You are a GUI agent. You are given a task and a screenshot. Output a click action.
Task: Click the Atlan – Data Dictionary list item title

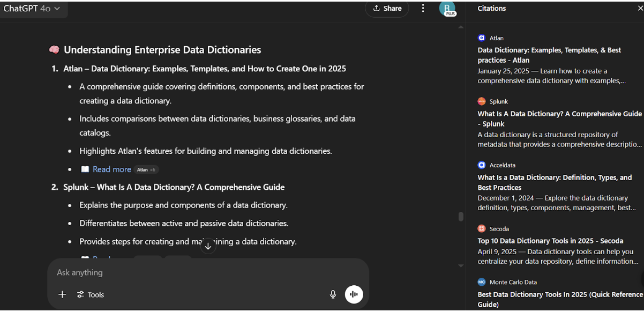coord(205,69)
